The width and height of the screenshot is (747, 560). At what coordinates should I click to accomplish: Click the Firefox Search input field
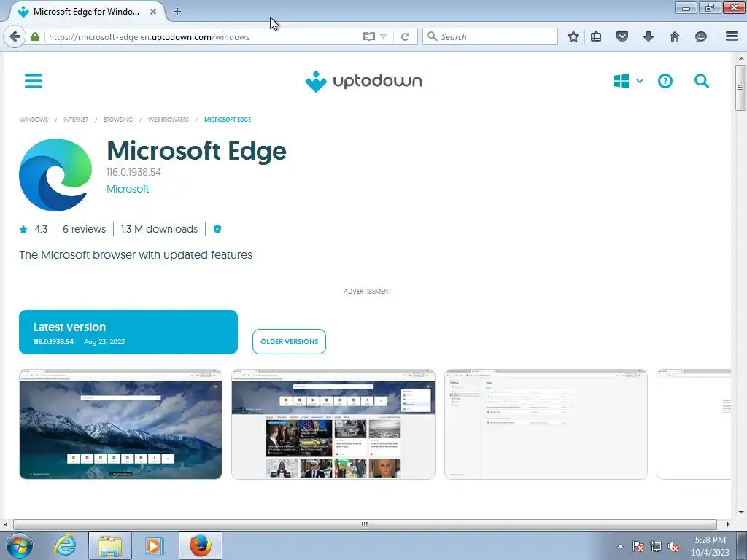(x=490, y=36)
